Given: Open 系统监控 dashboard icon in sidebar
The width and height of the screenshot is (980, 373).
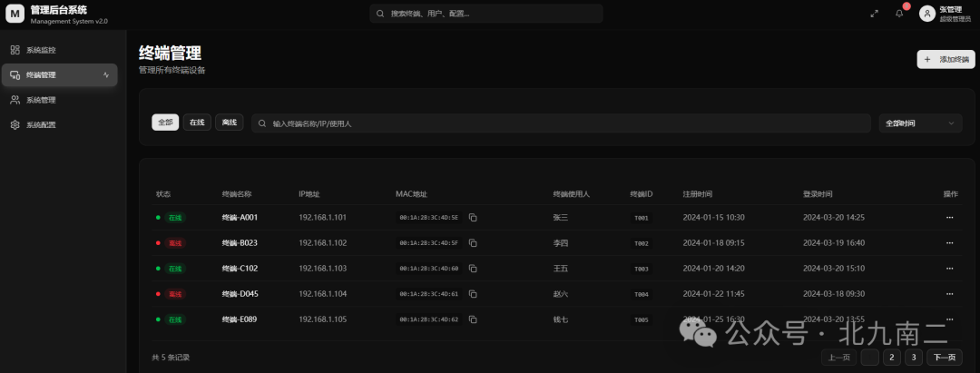Looking at the screenshot, I should coord(15,50).
